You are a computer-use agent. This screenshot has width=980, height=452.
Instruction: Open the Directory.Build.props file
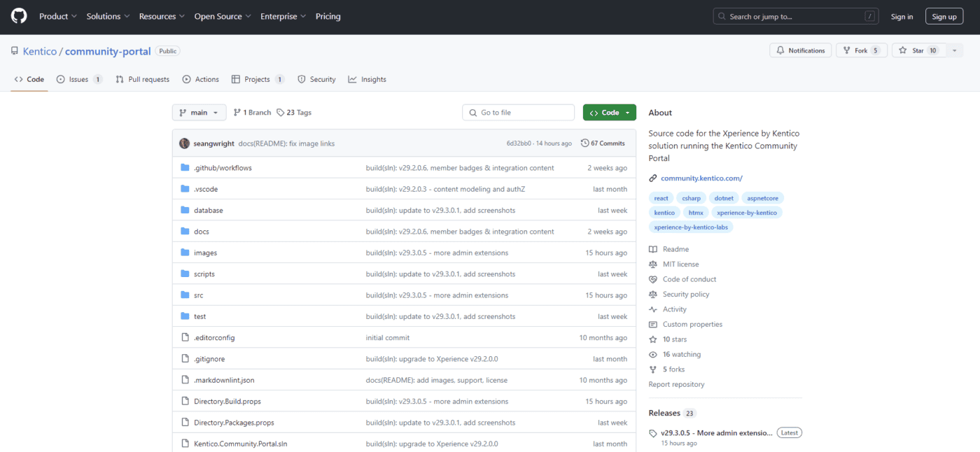[x=227, y=401]
